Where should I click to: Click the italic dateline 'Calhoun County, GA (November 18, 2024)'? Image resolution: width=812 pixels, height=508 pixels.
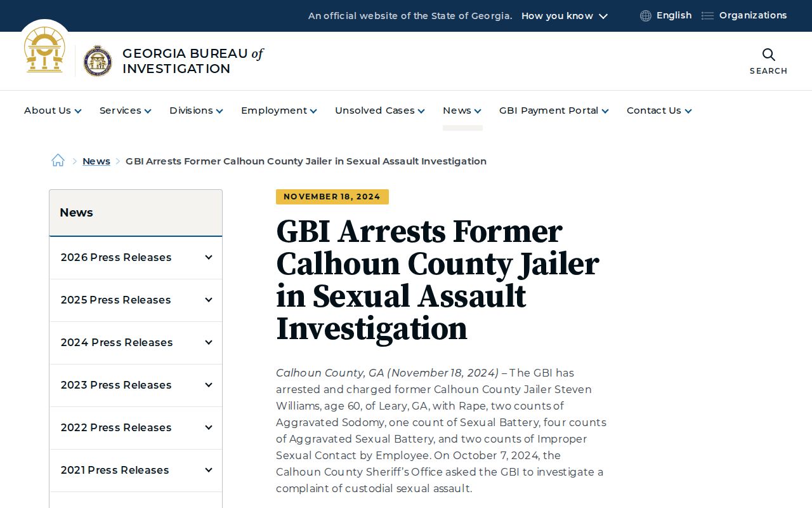point(387,373)
